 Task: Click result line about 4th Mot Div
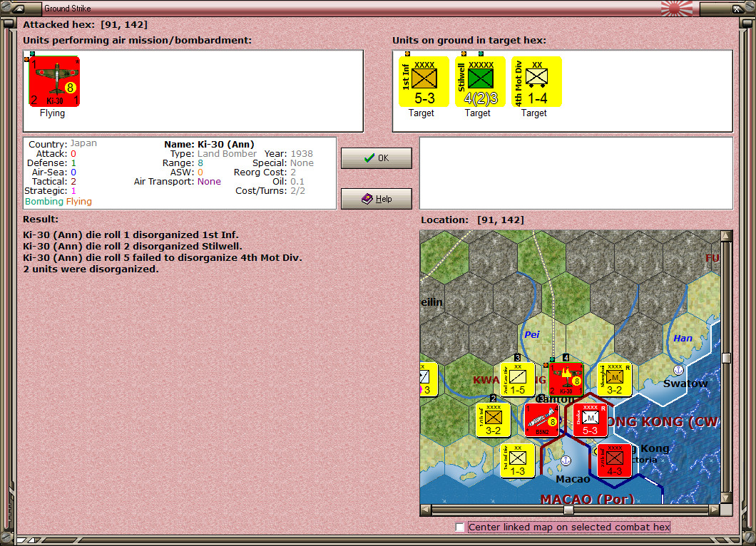(163, 258)
